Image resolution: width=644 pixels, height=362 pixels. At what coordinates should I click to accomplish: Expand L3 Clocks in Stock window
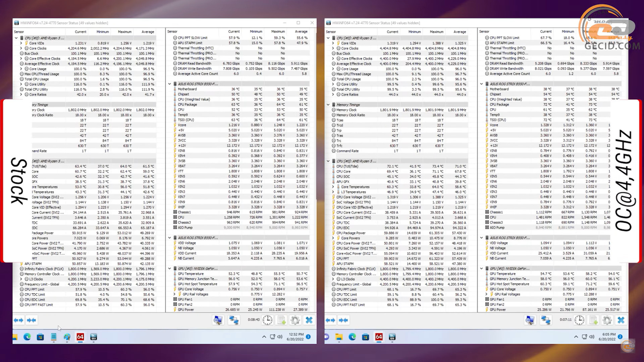click(21, 279)
